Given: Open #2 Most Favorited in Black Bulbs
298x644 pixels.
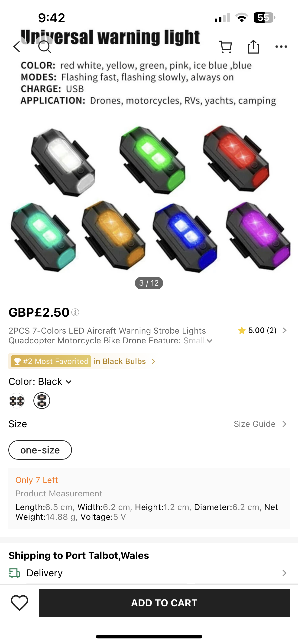Looking at the screenshot, I should (x=82, y=361).
